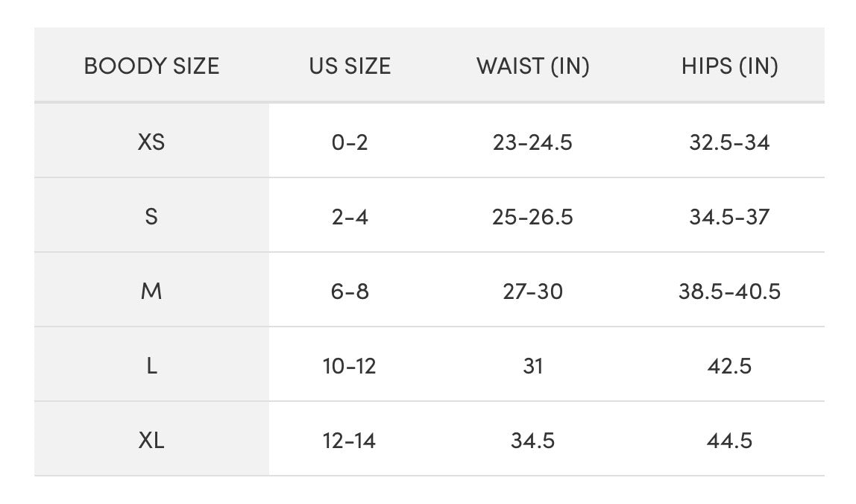
Task: Click the 25-26.5 waist value
Action: [532, 217]
